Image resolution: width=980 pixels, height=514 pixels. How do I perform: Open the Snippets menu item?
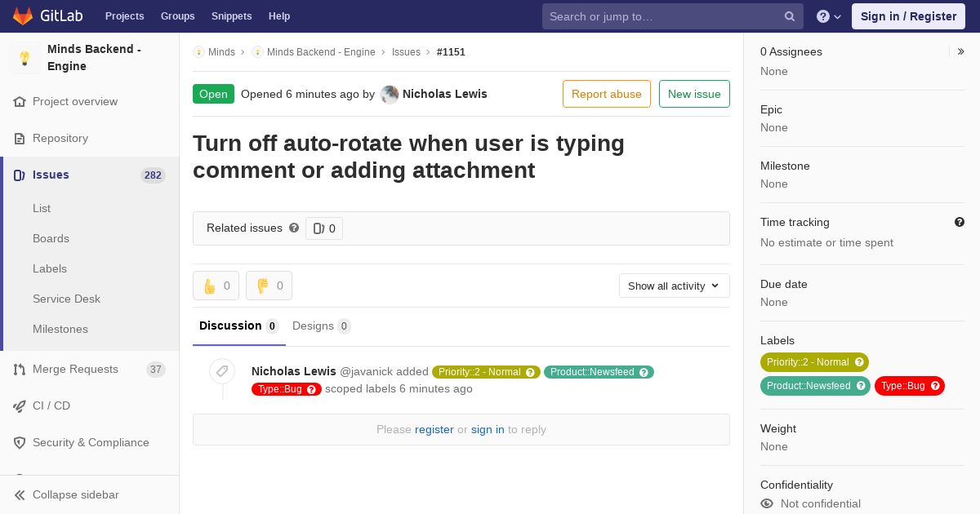232,16
